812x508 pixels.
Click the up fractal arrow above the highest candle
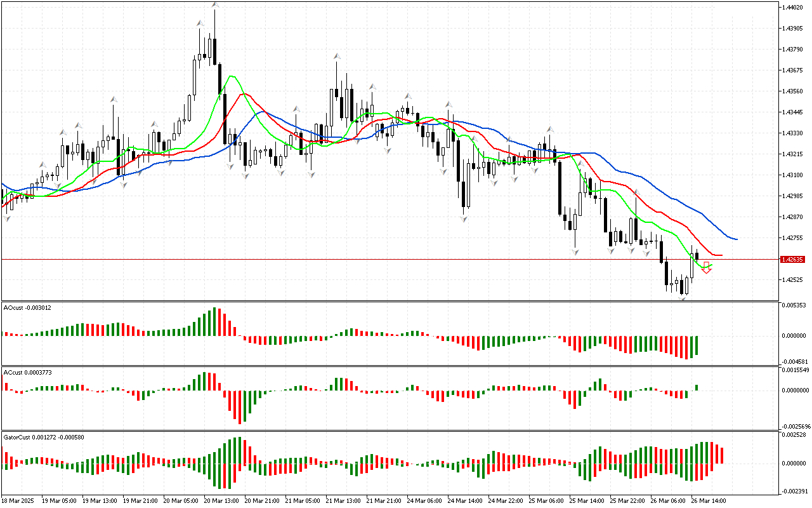click(x=215, y=5)
